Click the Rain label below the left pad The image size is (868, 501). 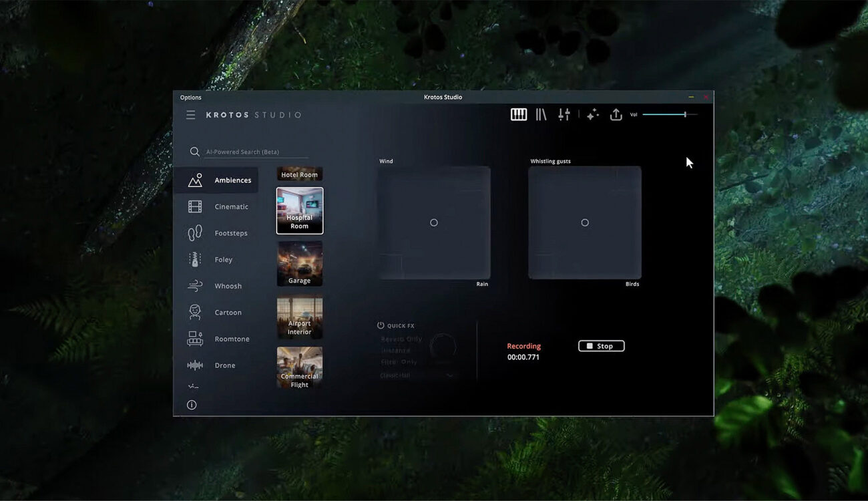click(482, 284)
